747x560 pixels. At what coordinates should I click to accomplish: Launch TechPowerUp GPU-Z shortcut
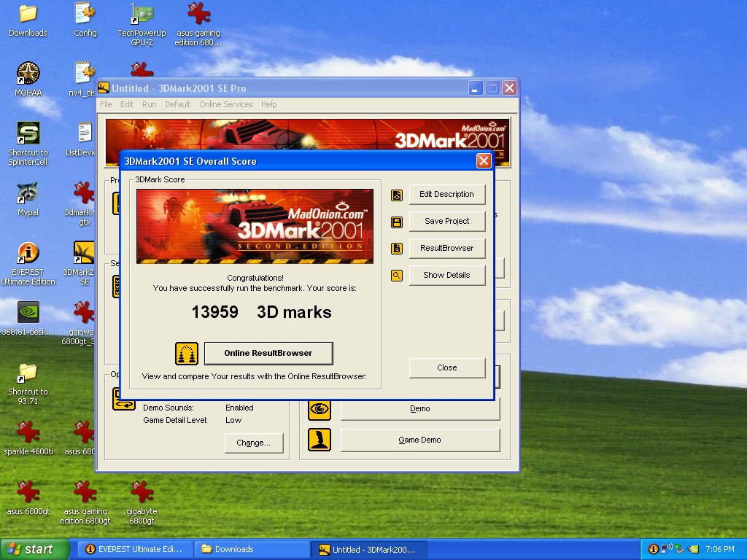coord(142,25)
